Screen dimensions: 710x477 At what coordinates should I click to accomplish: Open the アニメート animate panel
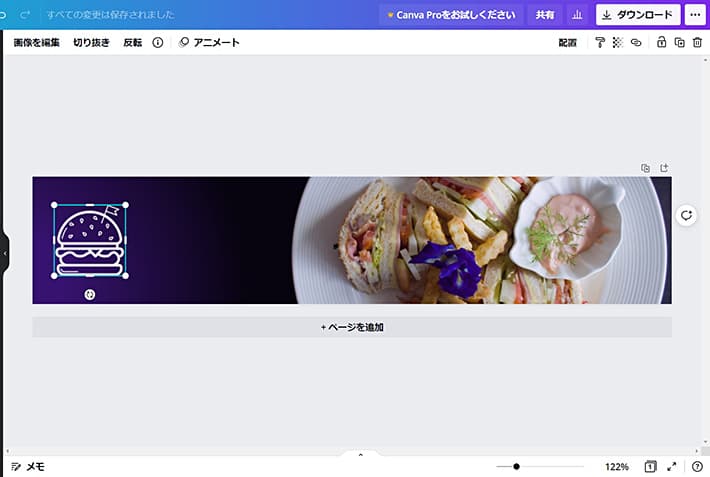click(209, 43)
